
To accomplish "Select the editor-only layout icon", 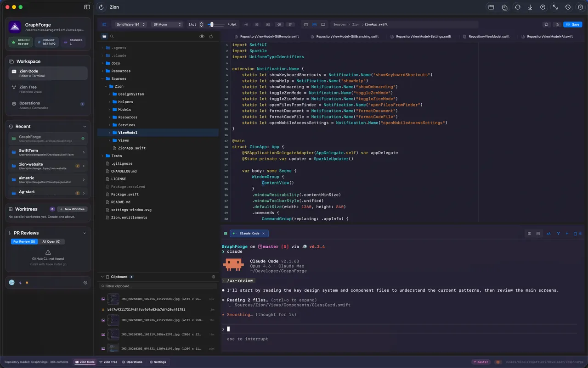I will click(305, 24).
